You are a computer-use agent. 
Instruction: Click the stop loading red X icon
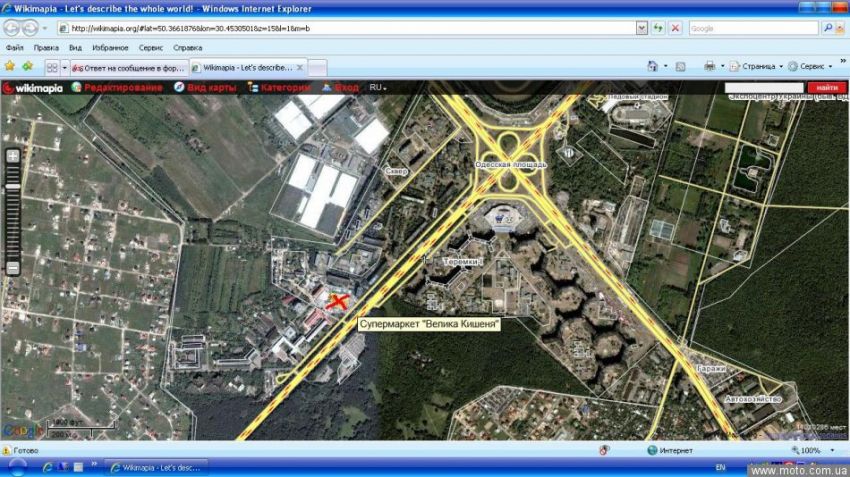[675, 28]
